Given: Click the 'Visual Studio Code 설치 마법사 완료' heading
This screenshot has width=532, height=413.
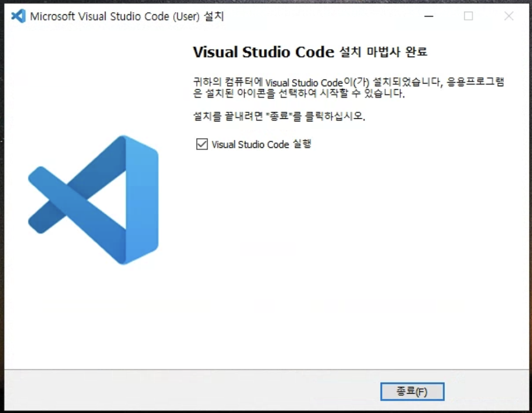Looking at the screenshot, I should [x=310, y=52].
